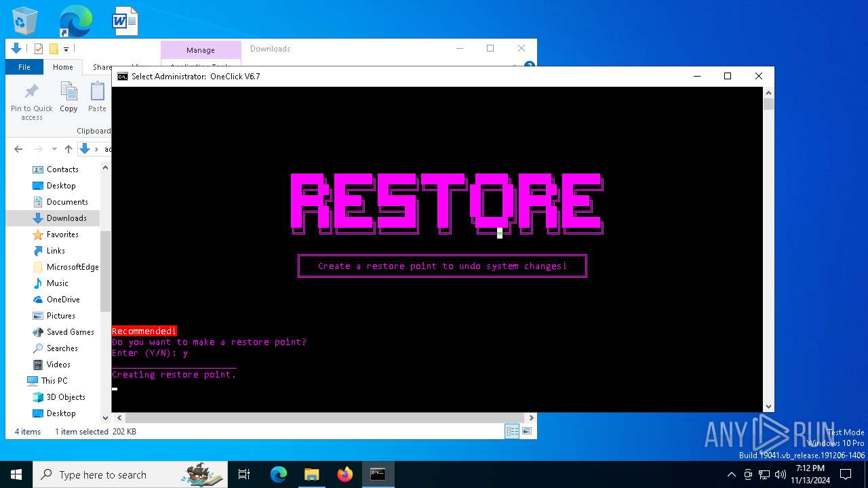Select Links in the navigation pane
Image resolution: width=868 pixels, height=488 pixels.
(56, 251)
